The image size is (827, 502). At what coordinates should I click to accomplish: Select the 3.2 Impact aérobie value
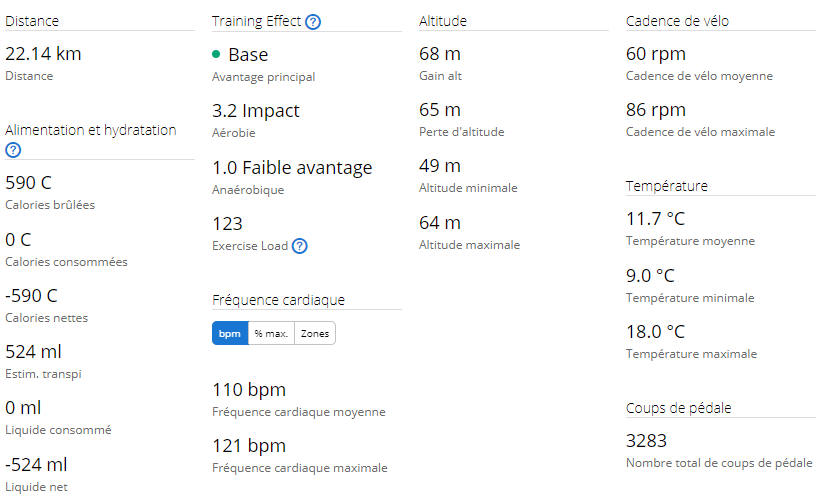click(x=256, y=111)
